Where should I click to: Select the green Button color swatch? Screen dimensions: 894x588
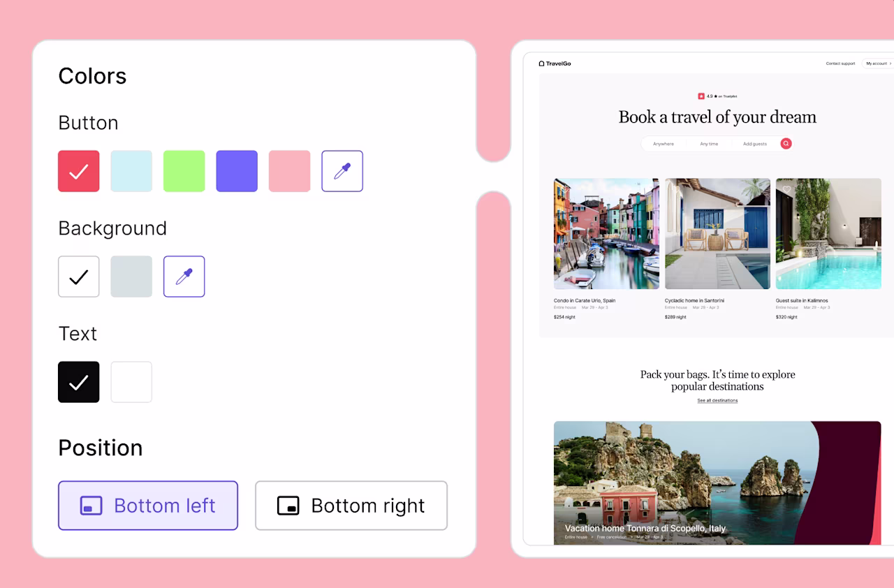pos(184,171)
